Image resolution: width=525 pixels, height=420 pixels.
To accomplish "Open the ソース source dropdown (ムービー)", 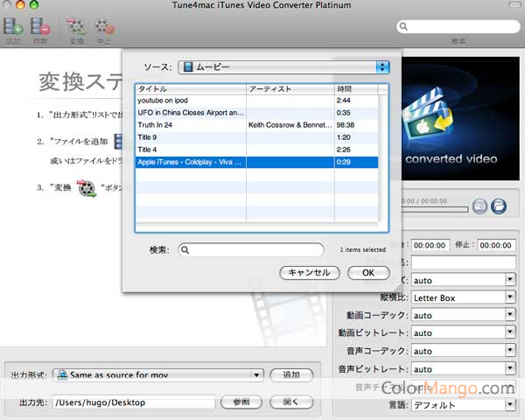I will [283, 67].
